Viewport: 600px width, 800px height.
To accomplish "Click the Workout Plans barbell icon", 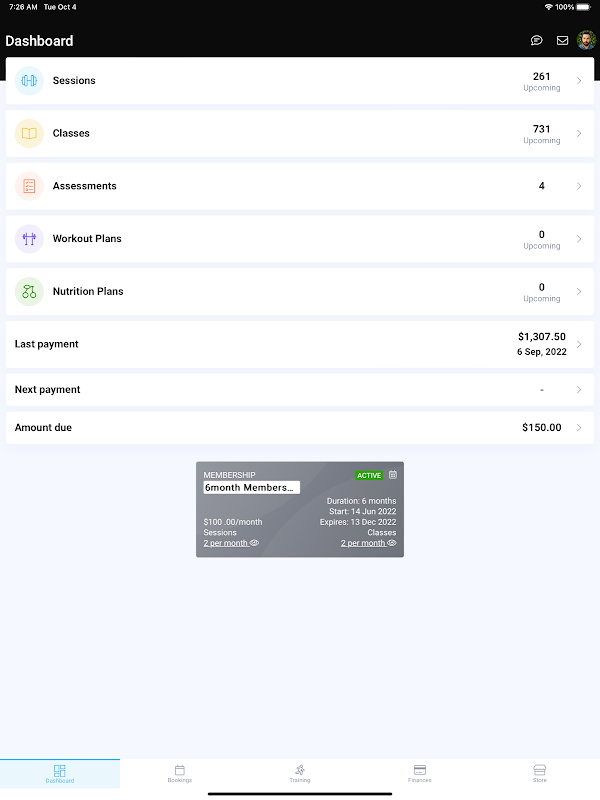I will pos(29,239).
